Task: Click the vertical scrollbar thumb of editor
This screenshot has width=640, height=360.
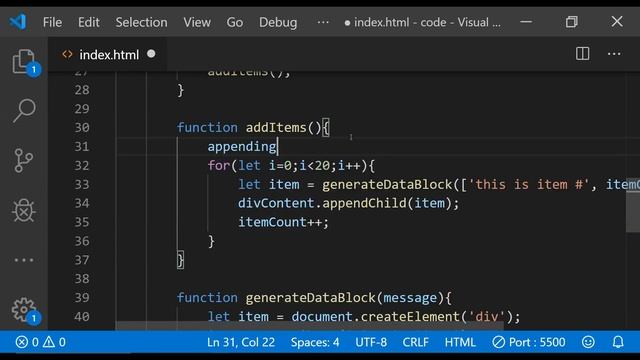Action: click(x=633, y=205)
